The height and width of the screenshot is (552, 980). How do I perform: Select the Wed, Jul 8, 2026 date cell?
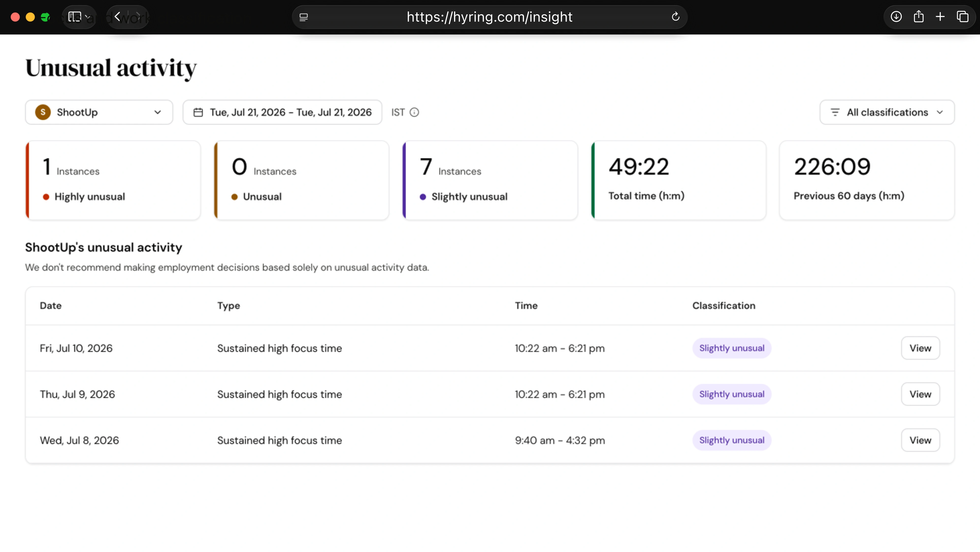click(79, 440)
